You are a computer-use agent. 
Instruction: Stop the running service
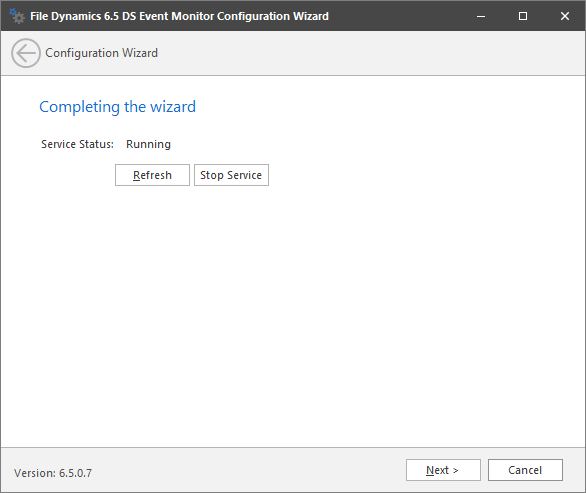coord(231,175)
